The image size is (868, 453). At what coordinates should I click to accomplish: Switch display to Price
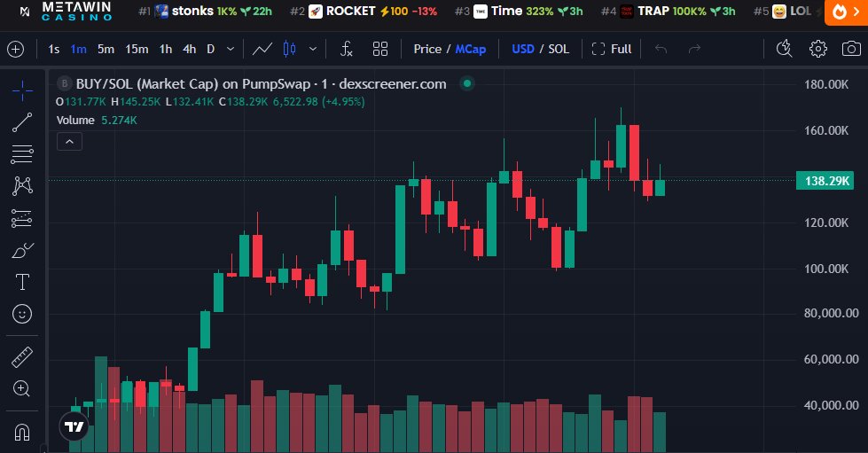[427, 50]
